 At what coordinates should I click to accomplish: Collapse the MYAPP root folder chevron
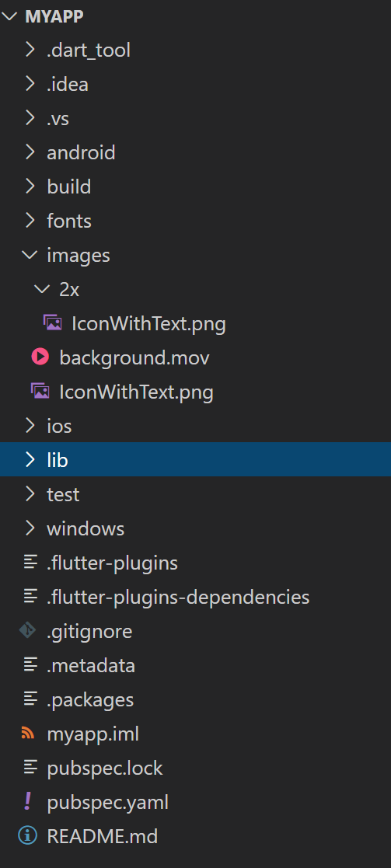coord(10,16)
